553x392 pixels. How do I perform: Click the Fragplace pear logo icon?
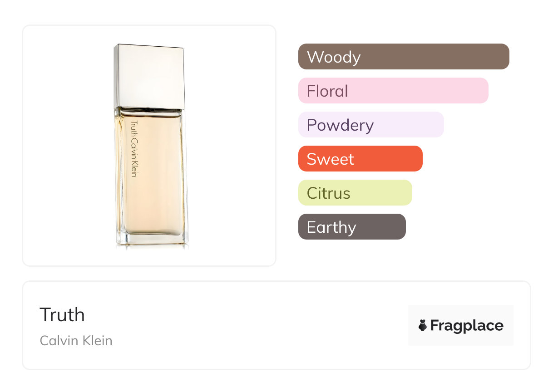tap(423, 325)
